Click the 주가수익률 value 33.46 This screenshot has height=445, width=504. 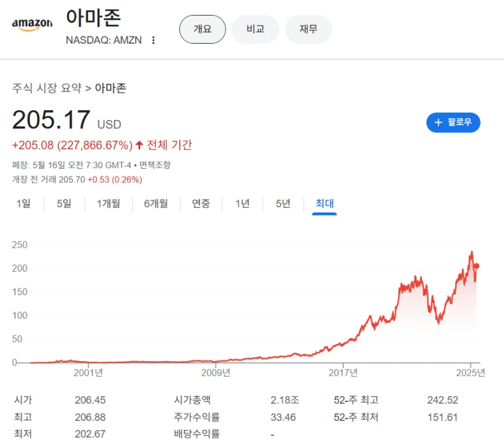tap(283, 418)
